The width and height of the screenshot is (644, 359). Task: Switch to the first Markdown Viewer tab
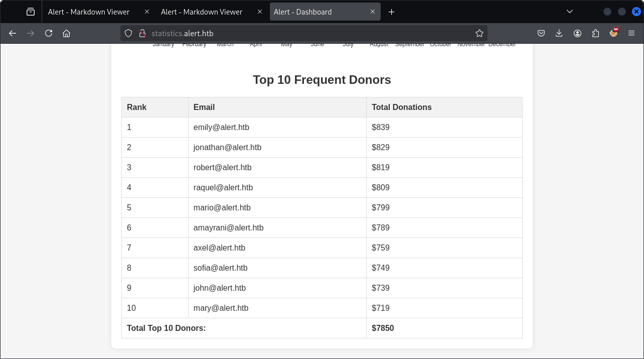tap(89, 12)
